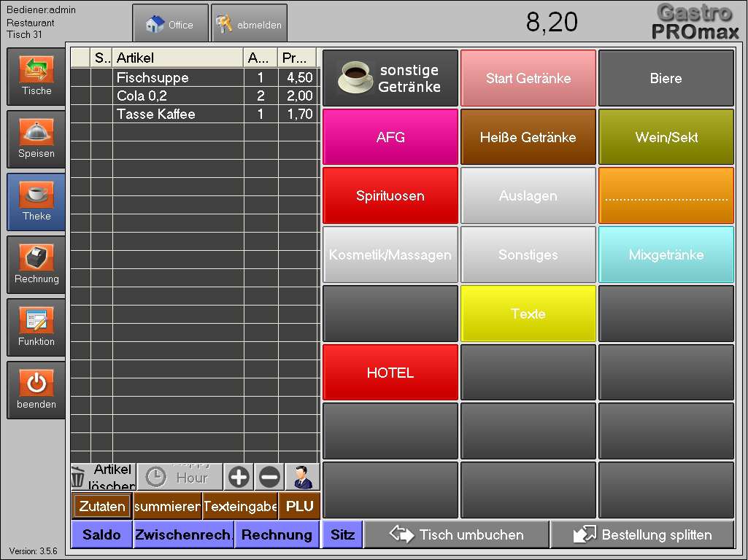Click the waiter person icon

tap(302, 478)
